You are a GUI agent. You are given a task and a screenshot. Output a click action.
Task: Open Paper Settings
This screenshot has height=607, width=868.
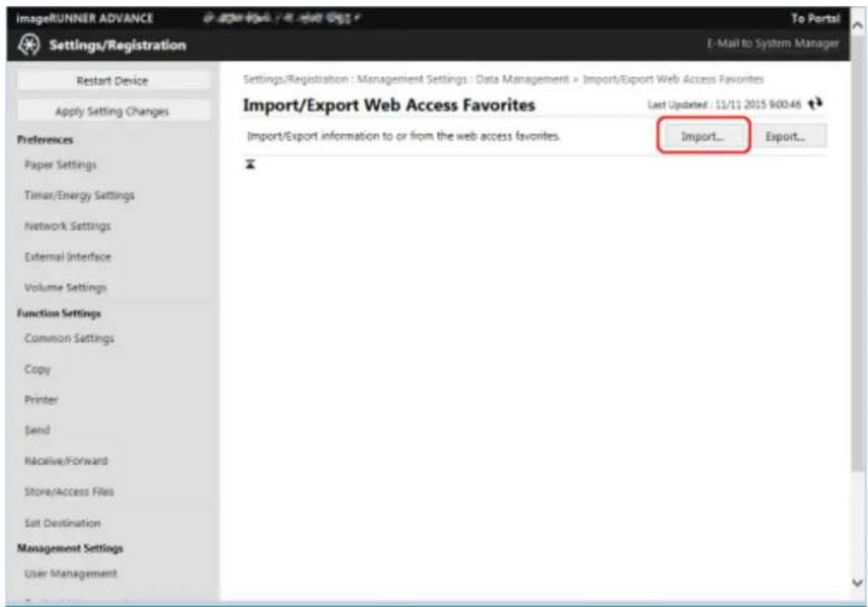60,165
